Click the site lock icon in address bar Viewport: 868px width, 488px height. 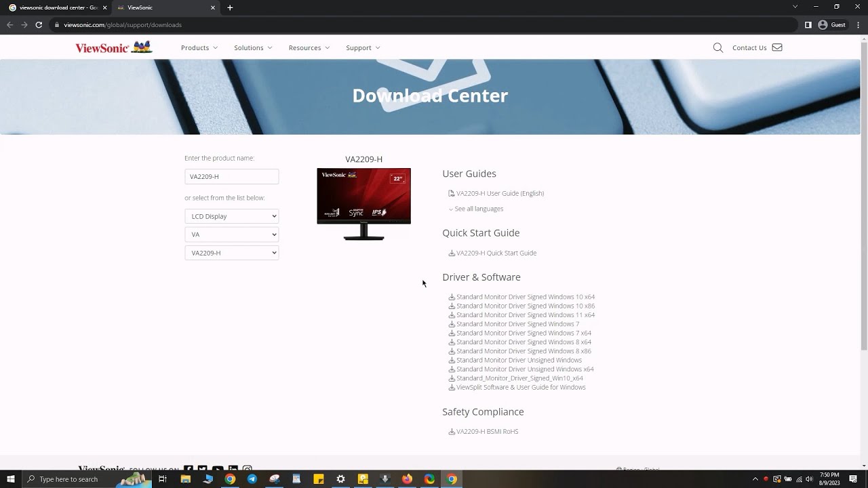pyautogui.click(x=58, y=25)
